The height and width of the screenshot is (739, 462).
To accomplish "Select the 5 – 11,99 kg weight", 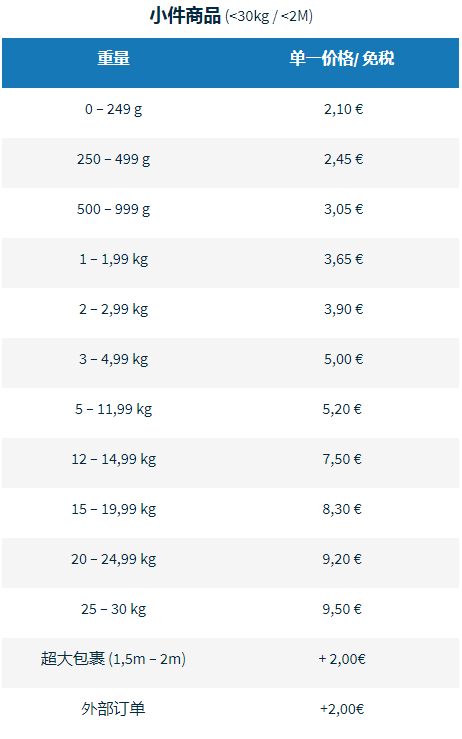I will point(114,409).
